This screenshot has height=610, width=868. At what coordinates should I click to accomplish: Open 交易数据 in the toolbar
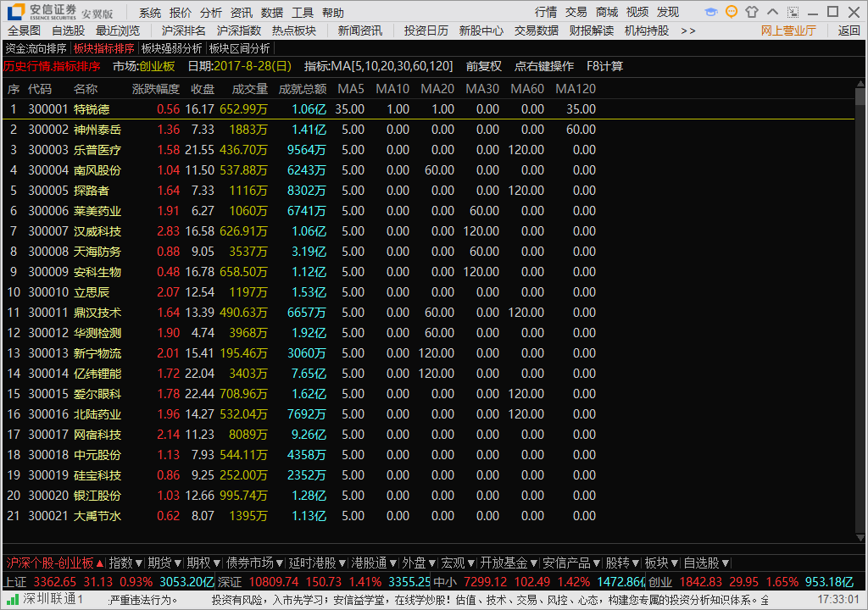pyautogui.click(x=537, y=30)
